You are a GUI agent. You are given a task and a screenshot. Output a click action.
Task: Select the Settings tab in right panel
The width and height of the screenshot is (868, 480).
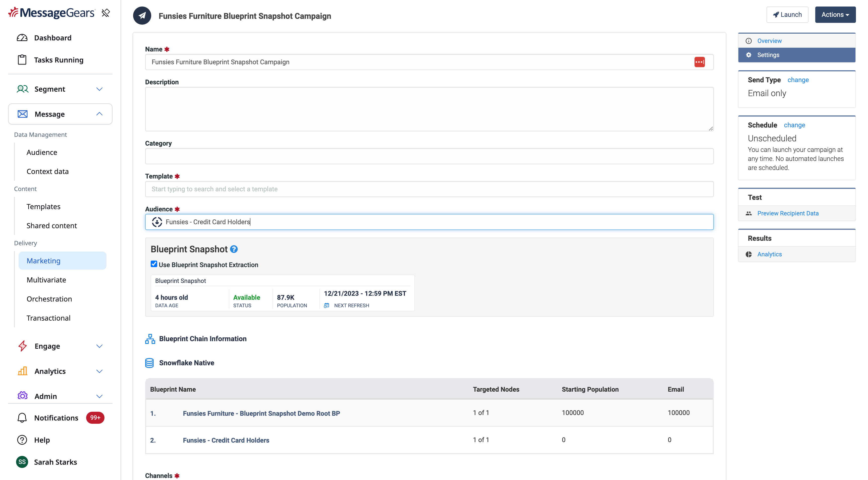tap(797, 55)
